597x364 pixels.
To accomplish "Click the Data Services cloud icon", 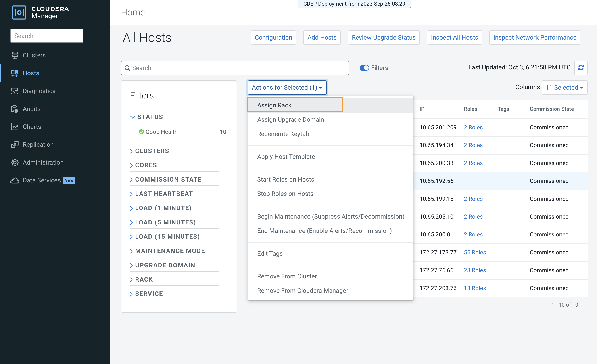I will (15, 180).
